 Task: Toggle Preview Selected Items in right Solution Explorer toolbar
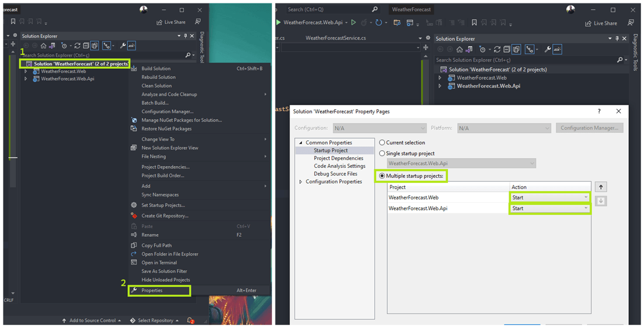click(558, 49)
